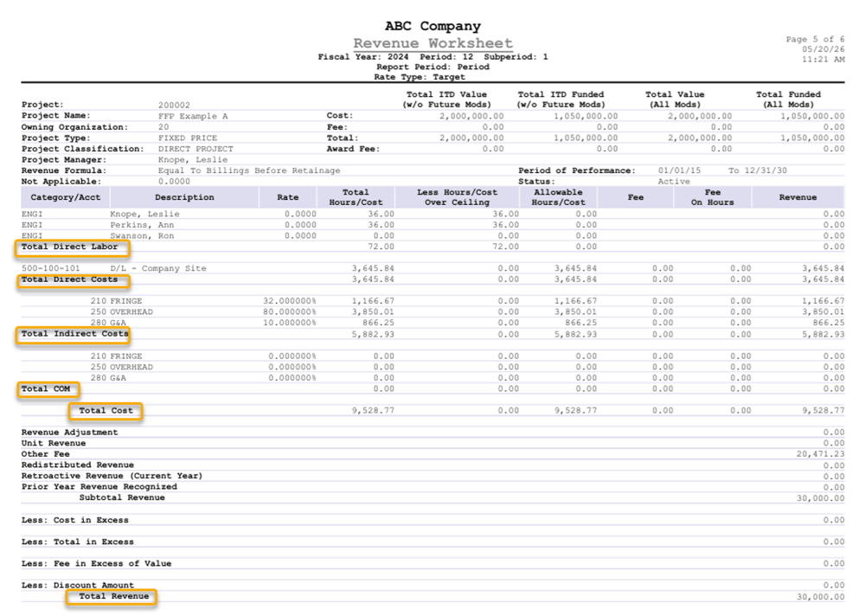Click the Total Revenue label
The width and height of the screenshot is (865, 616).
tap(113, 596)
